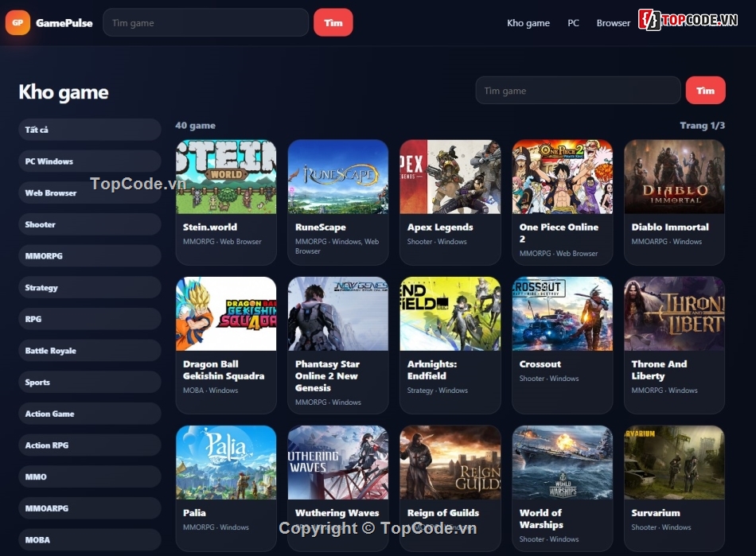Filter by Strategy genre
The width and height of the screenshot is (756, 556).
point(90,288)
